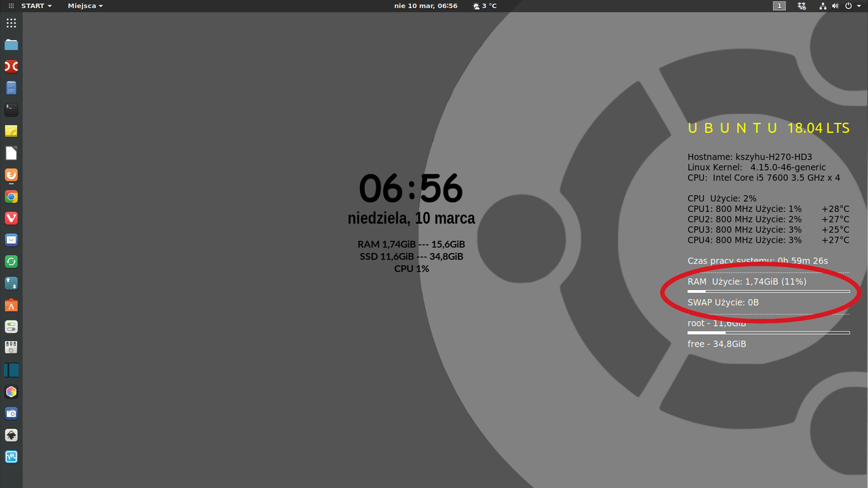Launch the Terminal from the dock

[x=11, y=109]
